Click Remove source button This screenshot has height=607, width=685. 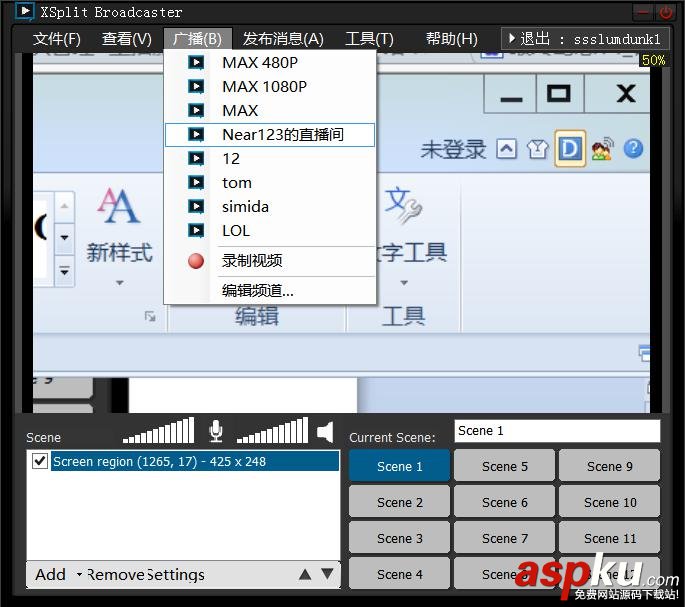pos(116,574)
